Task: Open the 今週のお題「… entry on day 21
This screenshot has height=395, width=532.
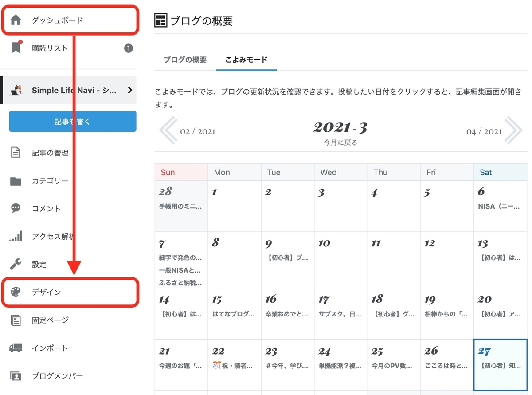Action: [x=180, y=366]
